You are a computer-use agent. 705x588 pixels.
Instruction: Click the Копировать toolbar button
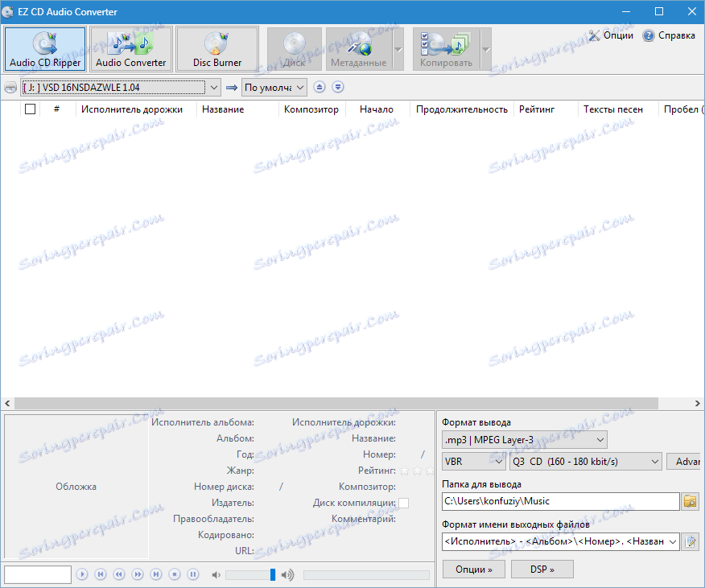pos(447,49)
